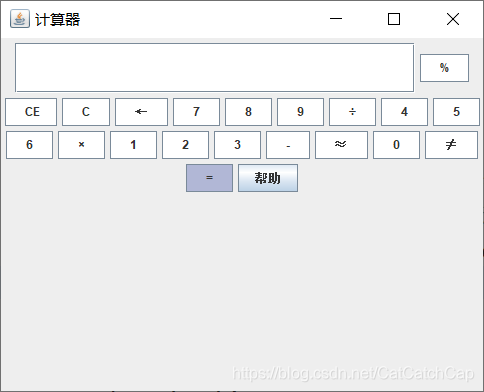Image resolution: width=484 pixels, height=392 pixels.
Task: Minimize the 计算器 window
Action: [336, 19]
